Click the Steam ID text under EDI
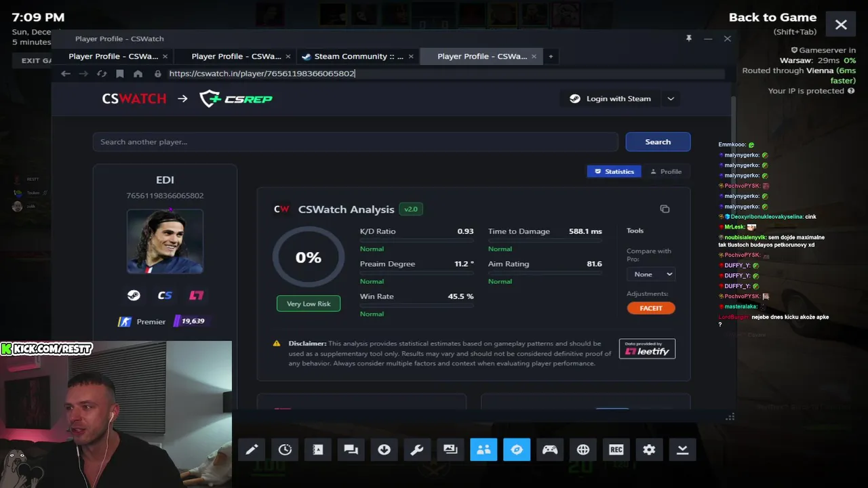 click(x=165, y=196)
